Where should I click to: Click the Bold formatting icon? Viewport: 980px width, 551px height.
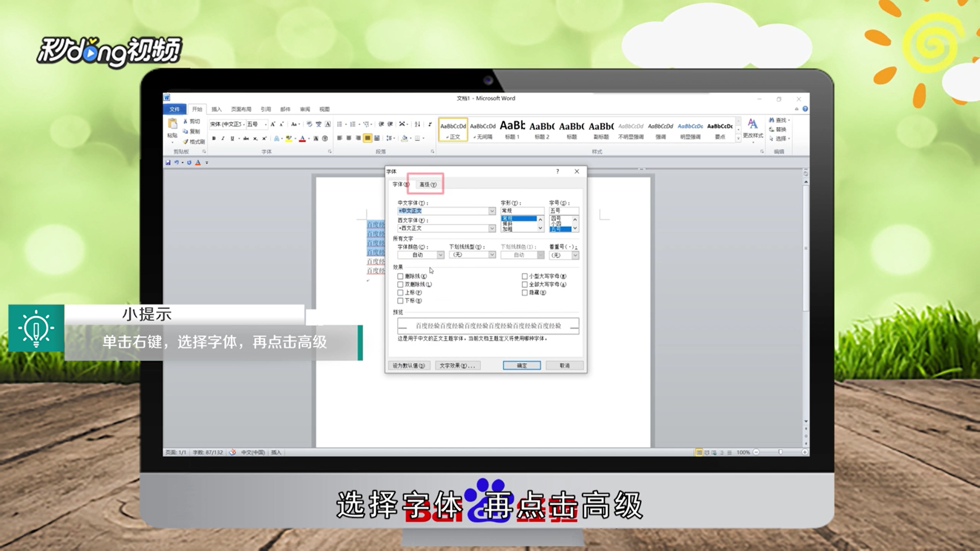pyautogui.click(x=214, y=138)
